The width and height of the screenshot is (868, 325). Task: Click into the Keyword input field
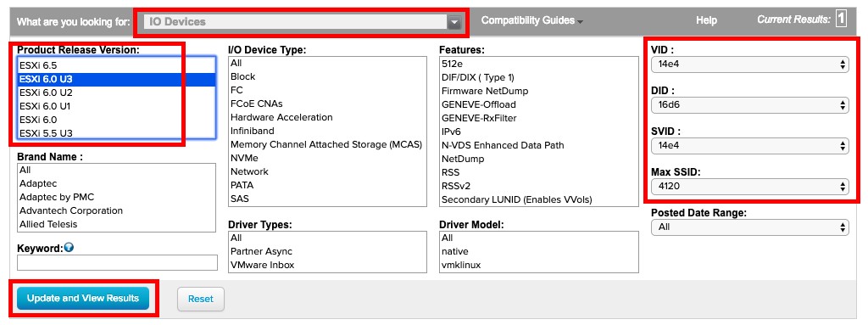pyautogui.click(x=117, y=262)
